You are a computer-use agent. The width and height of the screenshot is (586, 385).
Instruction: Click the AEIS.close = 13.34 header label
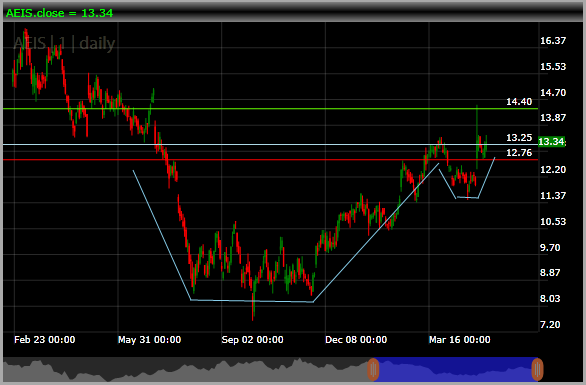[59, 13]
